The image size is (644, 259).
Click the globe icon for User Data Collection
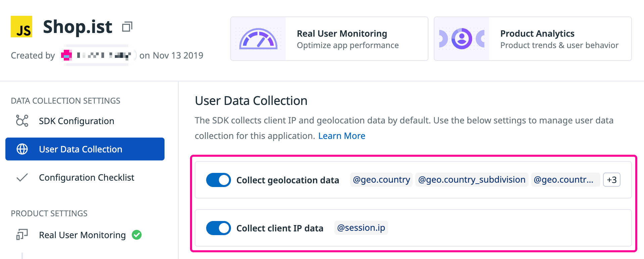22,149
